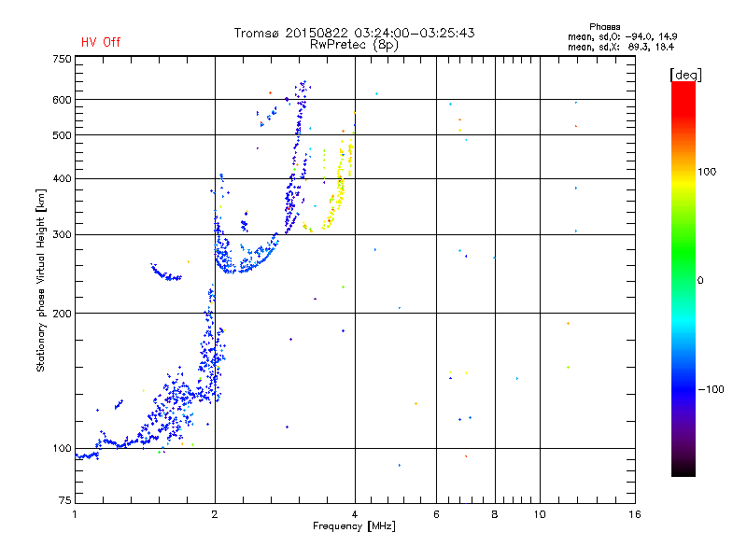
Task: Click the x-axis tick label '8'
Action: click(495, 514)
